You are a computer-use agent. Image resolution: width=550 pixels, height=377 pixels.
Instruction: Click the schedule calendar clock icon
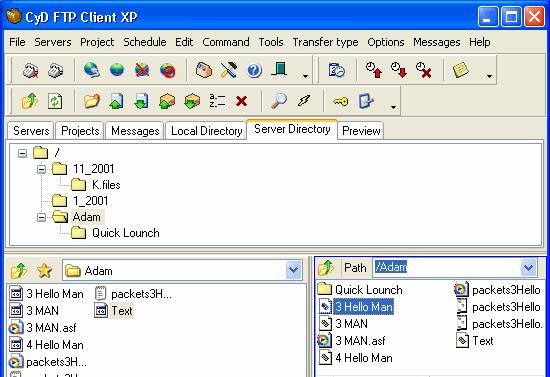click(336, 70)
